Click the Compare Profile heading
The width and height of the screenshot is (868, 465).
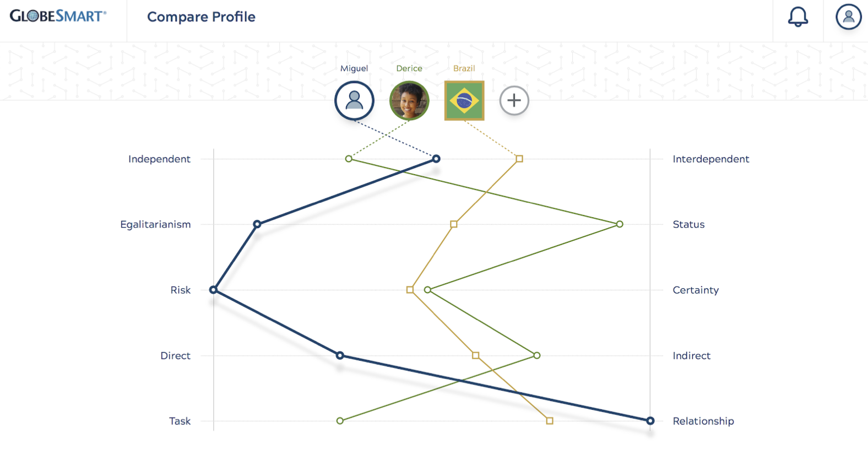point(201,17)
